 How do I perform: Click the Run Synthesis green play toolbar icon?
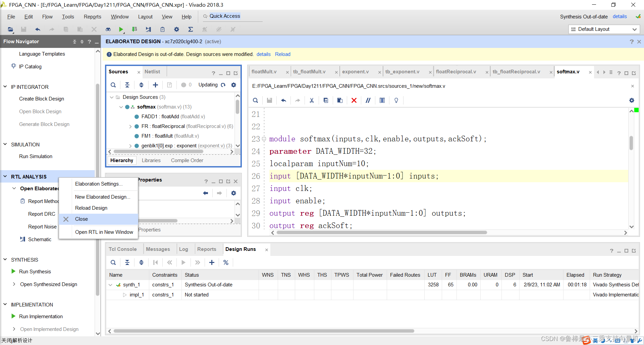pyautogui.click(x=121, y=29)
